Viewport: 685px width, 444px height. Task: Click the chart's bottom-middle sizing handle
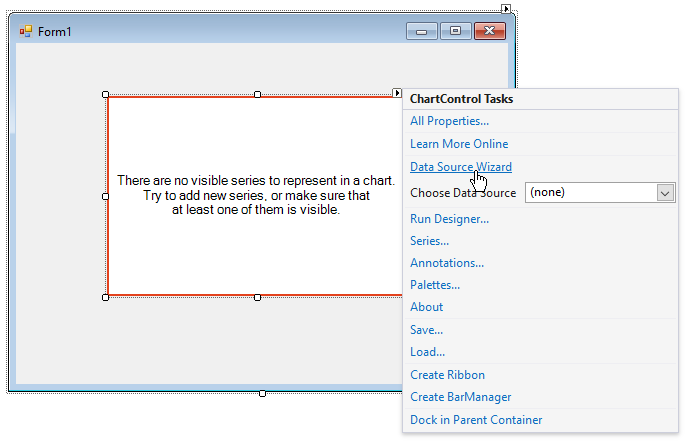(x=257, y=298)
